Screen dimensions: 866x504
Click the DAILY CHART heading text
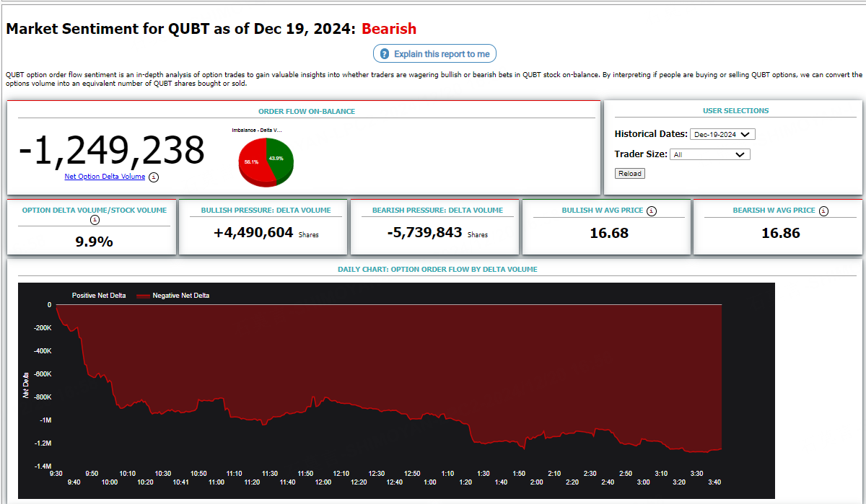point(437,270)
